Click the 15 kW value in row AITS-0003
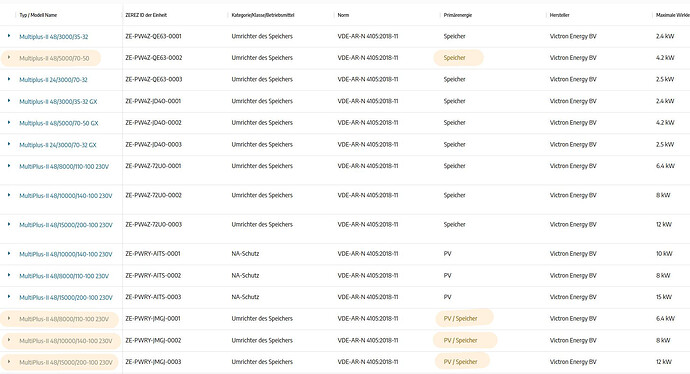 point(664,297)
